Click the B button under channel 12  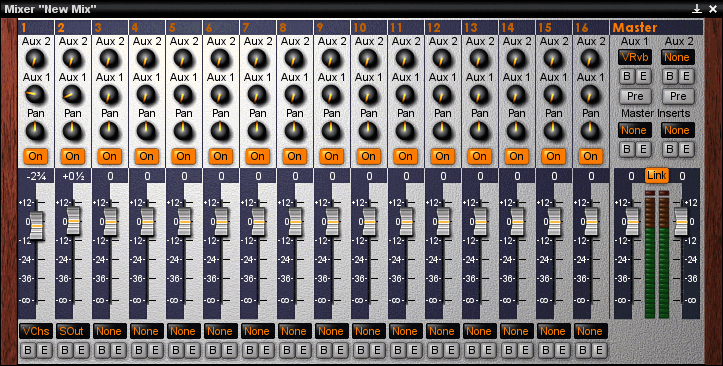pos(435,350)
